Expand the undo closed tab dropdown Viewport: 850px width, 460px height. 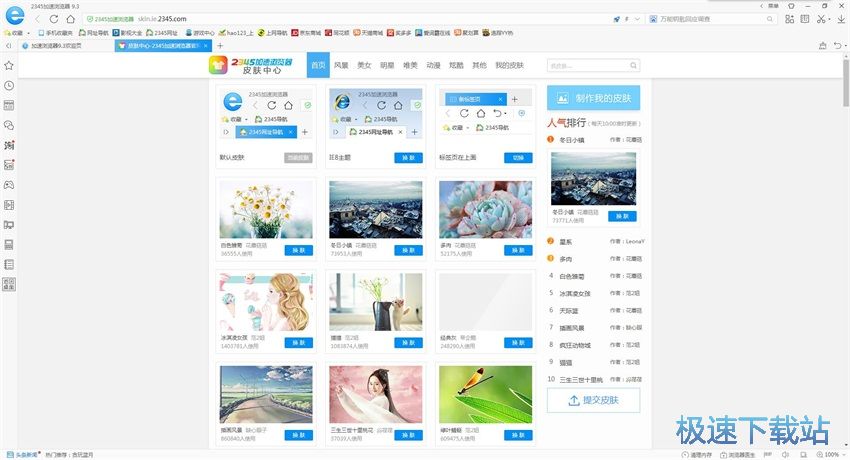click(x=845, y=46)
